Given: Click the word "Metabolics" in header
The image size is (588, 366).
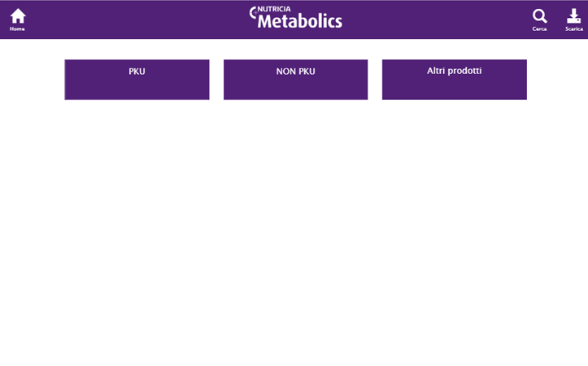Looking at the screenshot, I should tap(300, 22).
